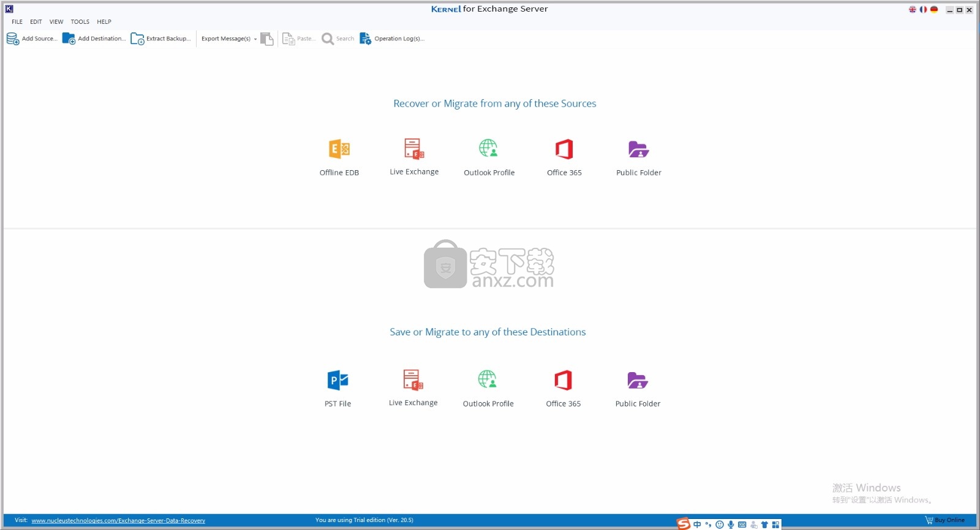980x530 pixels.
Task: Toggle Chinese input mode indicator
Action: [x=697, y=524]
